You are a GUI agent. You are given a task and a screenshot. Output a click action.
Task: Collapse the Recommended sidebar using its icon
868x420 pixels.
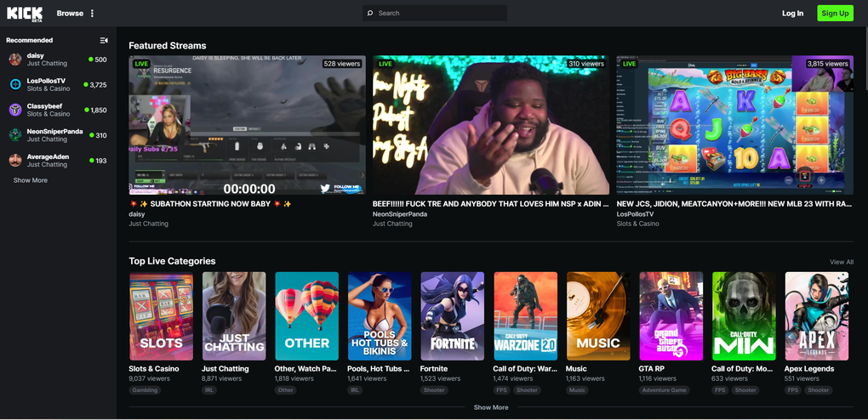click(x=104, y=41)
